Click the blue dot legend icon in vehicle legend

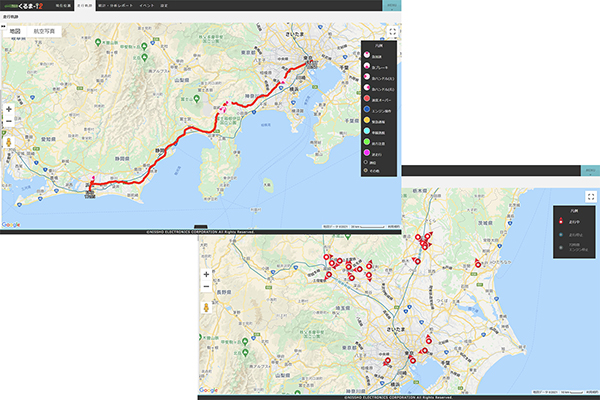[561, 235]
